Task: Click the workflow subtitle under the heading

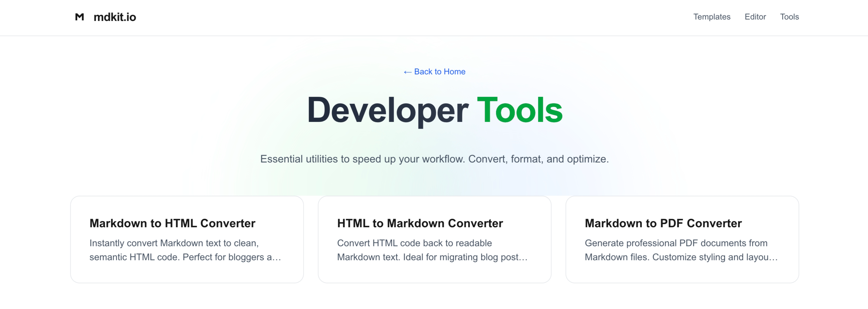Action: coord(434,159)
